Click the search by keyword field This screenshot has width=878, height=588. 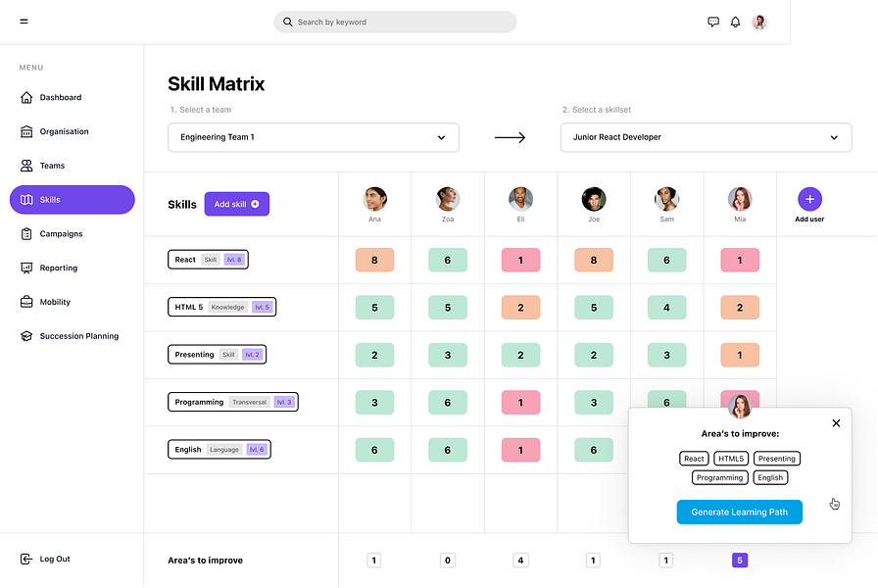[x=395, y=22]
